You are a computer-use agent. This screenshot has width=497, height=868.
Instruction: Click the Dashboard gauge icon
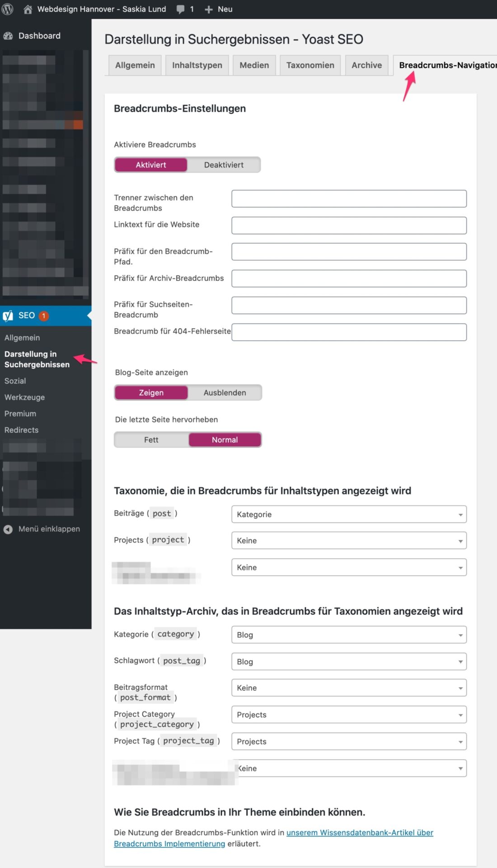point(8,36)
